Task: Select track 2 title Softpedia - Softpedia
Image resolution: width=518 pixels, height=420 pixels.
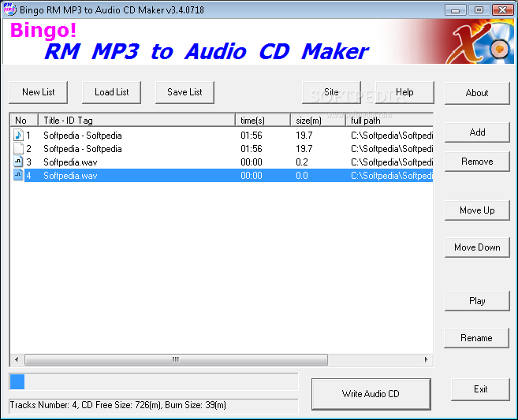Action: click(x=83, y=149)
